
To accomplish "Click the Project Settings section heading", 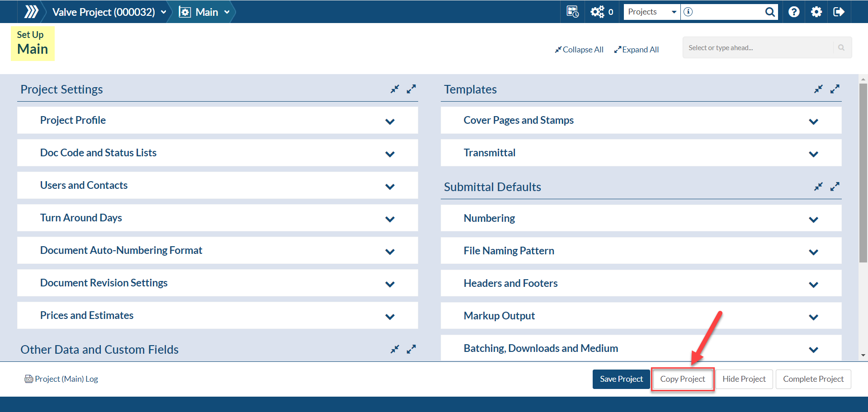I will (61, 89).
